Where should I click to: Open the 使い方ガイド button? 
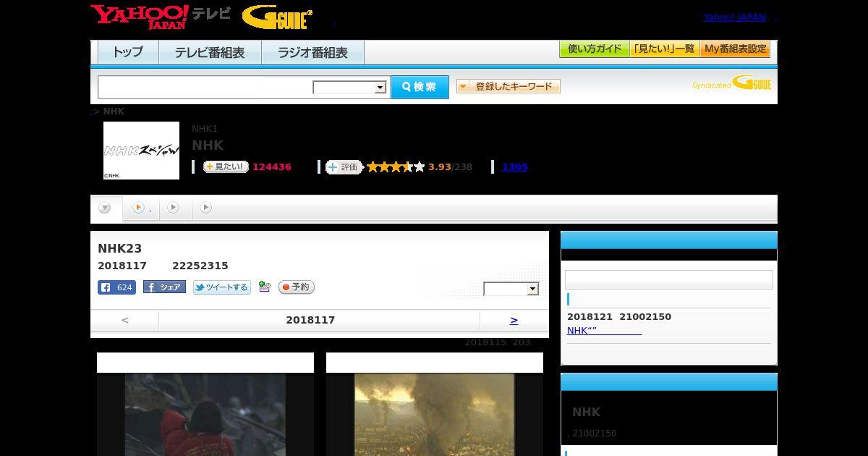(594, 49)
